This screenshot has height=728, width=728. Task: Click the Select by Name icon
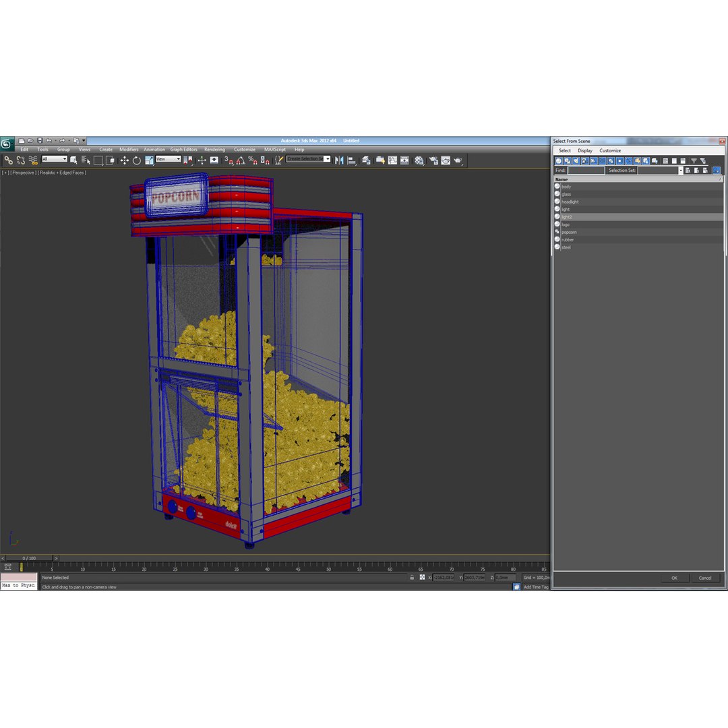pos(86,160)
